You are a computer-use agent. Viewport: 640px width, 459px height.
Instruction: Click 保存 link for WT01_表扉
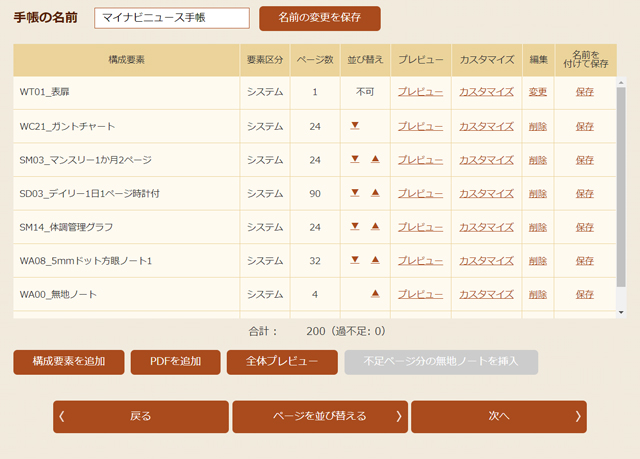point(584,92)
